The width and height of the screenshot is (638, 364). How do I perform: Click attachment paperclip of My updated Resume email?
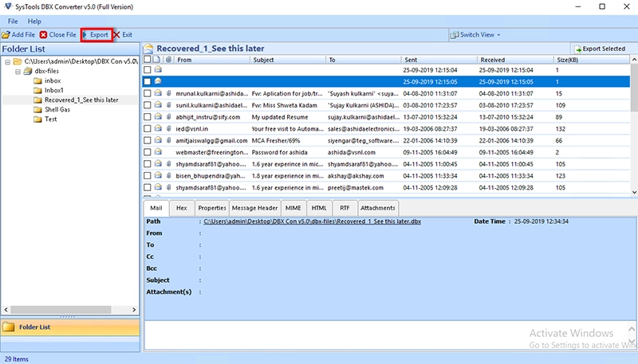coord(168,117)
